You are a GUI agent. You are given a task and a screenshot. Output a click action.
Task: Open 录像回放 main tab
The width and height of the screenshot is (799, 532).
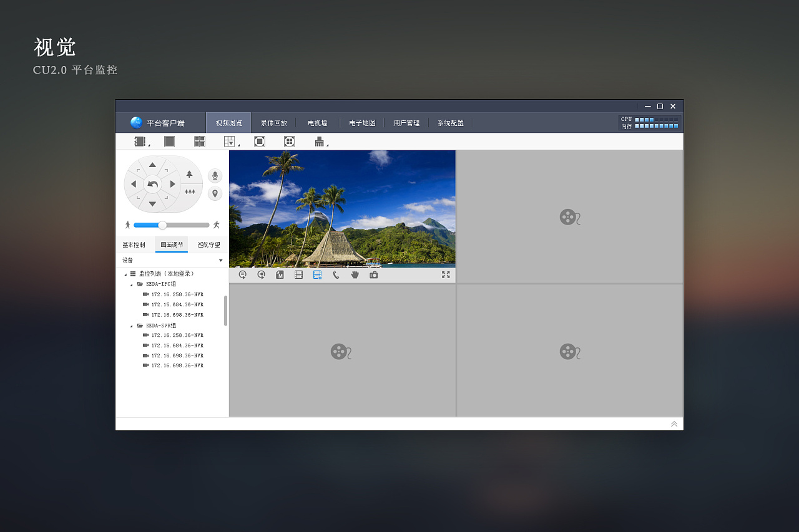273,123
